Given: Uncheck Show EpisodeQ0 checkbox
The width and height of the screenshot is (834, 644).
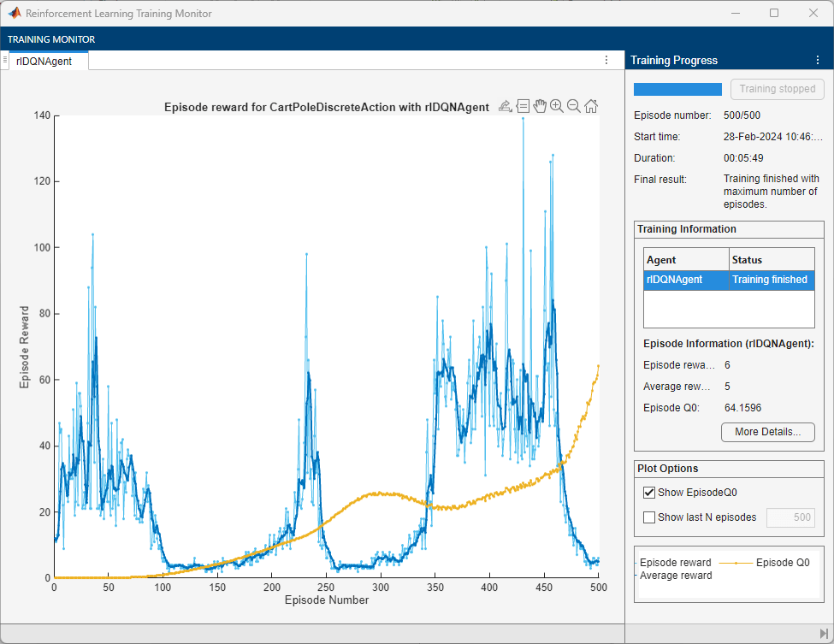Looking at the screenshot, I should 648,493.
